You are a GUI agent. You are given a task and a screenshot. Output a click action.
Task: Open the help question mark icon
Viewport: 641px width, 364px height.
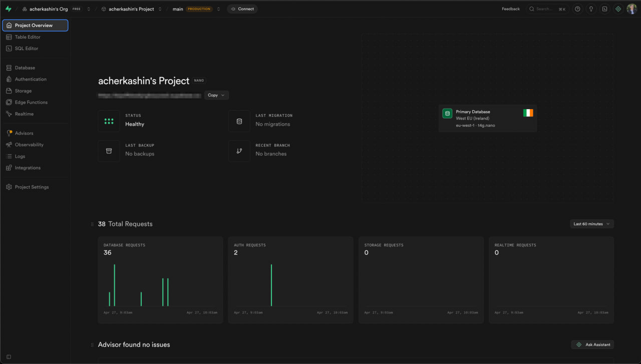tap(577, 9)
